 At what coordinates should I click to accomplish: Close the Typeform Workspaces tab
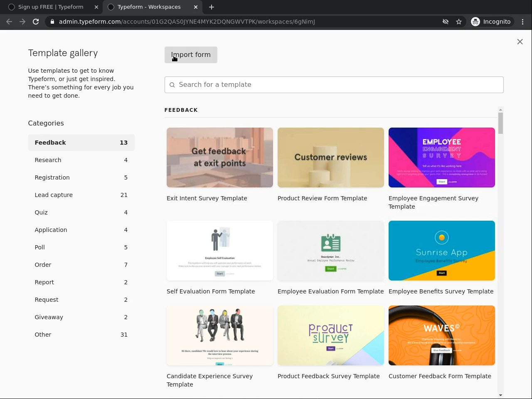click(x=196, y=7)
